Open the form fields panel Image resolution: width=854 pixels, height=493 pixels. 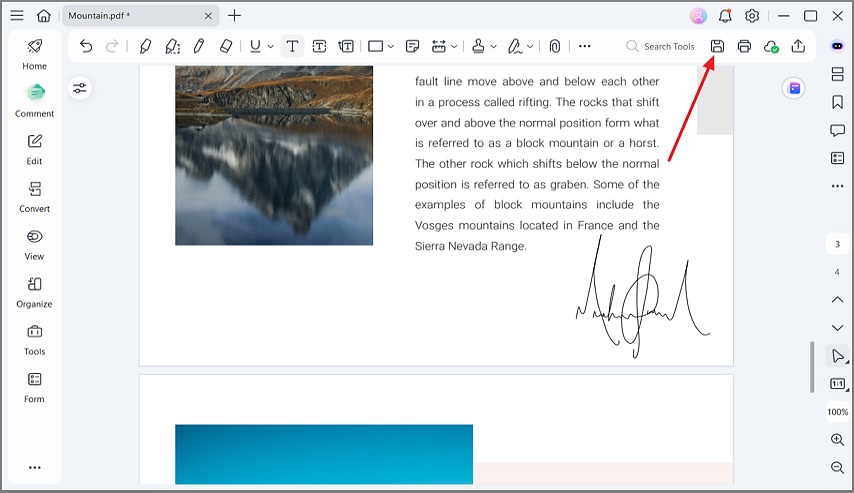(x=837, y=158)
